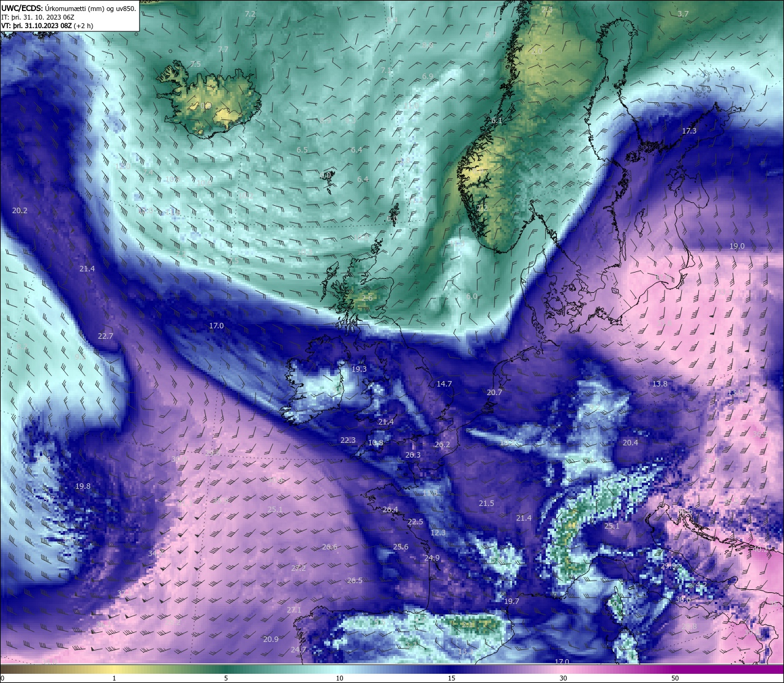Viewport: 784px width, 683px height.
Task: Click the 6.0 value in the North Sea
Action: coord(471,296)
